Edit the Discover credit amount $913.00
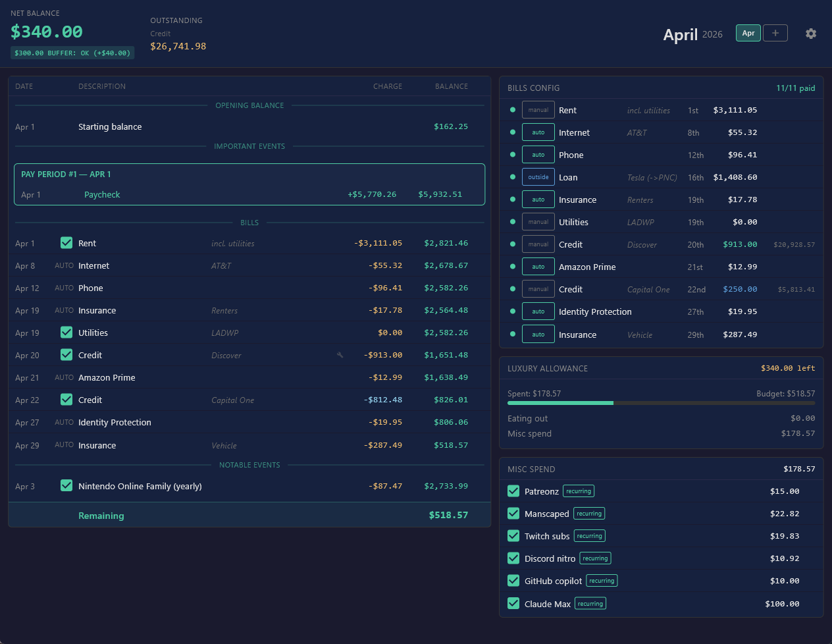 [x=740, y=244]
